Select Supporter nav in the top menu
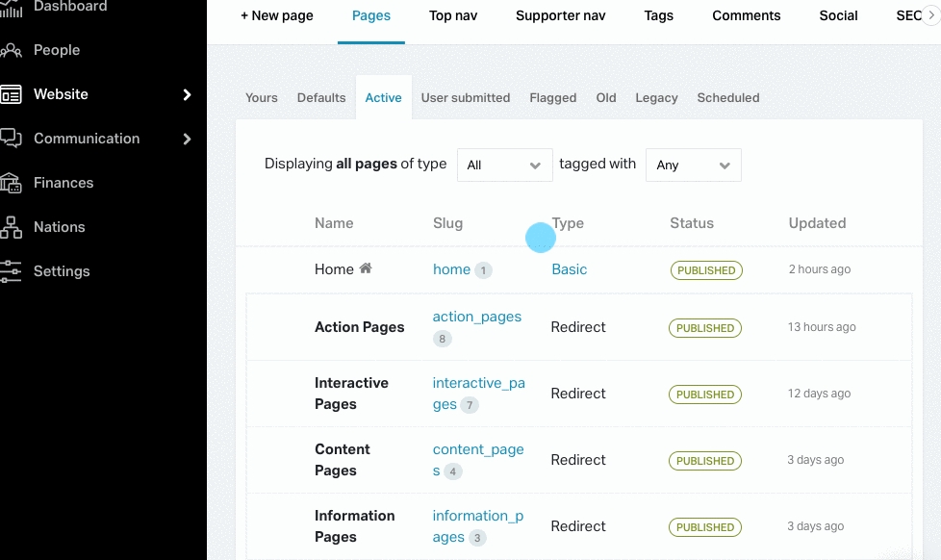 click(560, 15)
